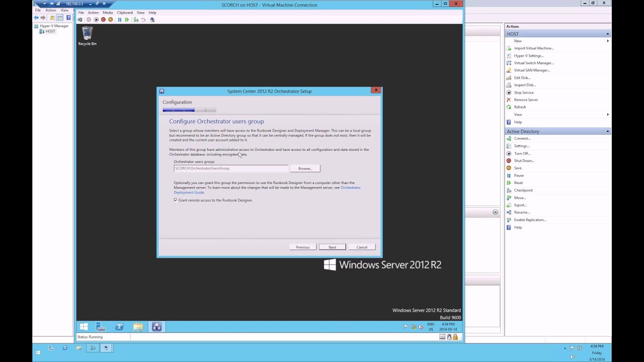Image resolution: width=644 pixels, height=362 pixels.
Task: Click the round expander in the details pane
Action: 495,212
